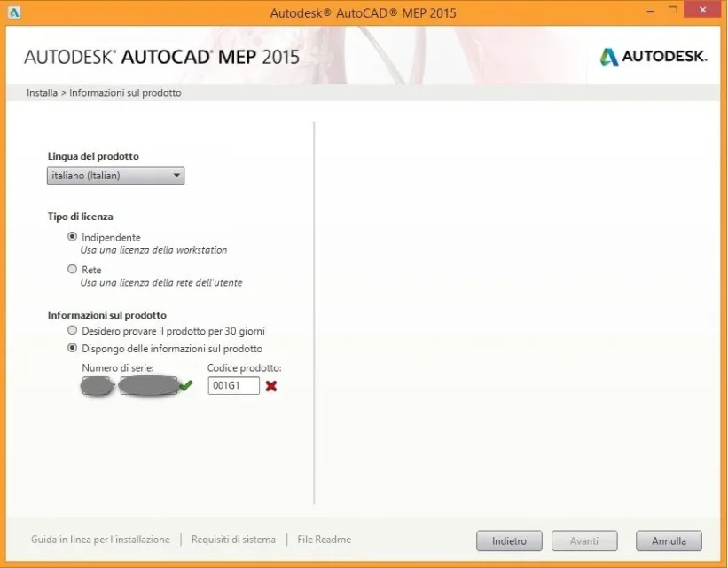Select Dispongo delle informazioni sul prodotto
Viewport: 728px width, 568px height.
point(72,348)
